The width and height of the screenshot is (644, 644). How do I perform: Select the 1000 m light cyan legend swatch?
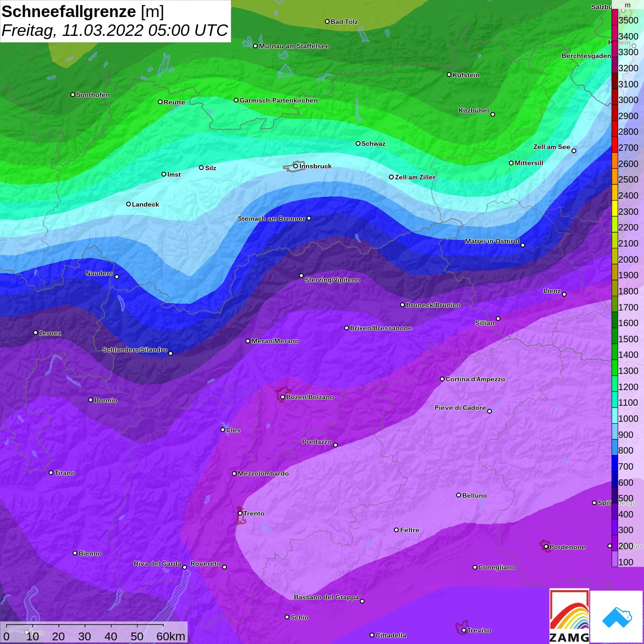[615, 415]
